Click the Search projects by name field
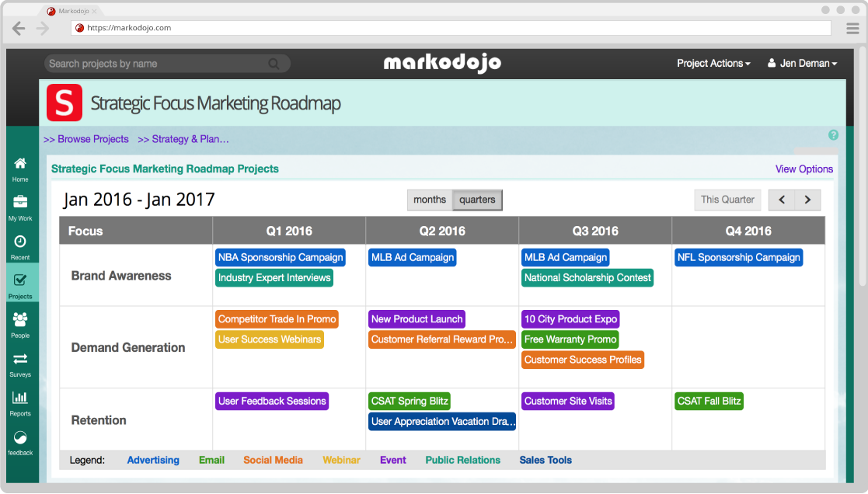 point(158,64)
